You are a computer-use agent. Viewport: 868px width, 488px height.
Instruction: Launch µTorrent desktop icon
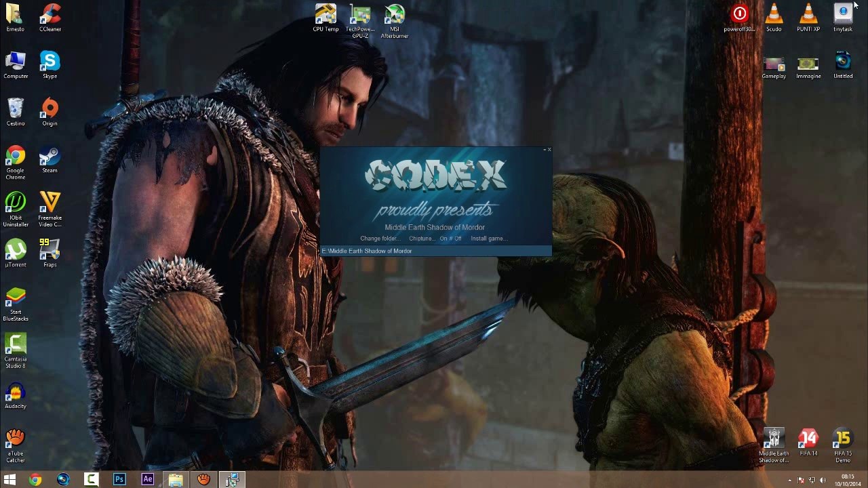tap(16, 253)
